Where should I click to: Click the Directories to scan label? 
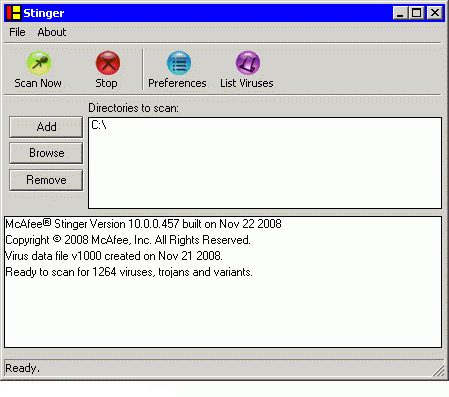pyautogui.click(x=133, y=108)
